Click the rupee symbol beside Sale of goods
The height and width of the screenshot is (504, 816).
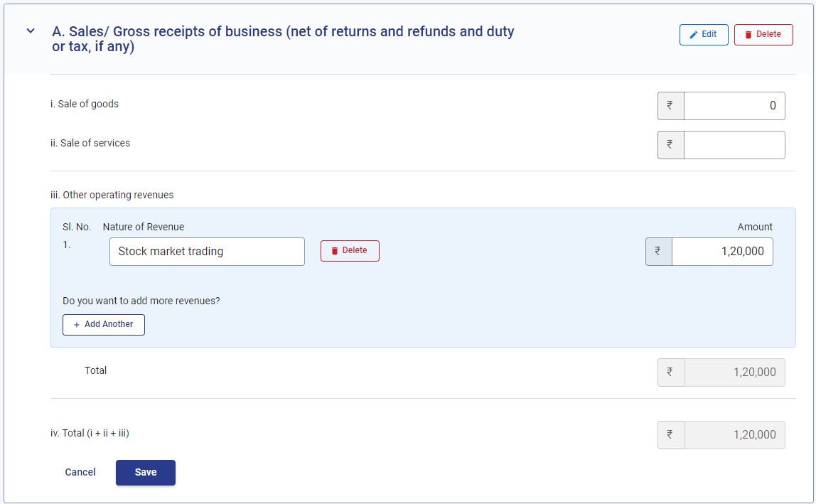point(670,105)
